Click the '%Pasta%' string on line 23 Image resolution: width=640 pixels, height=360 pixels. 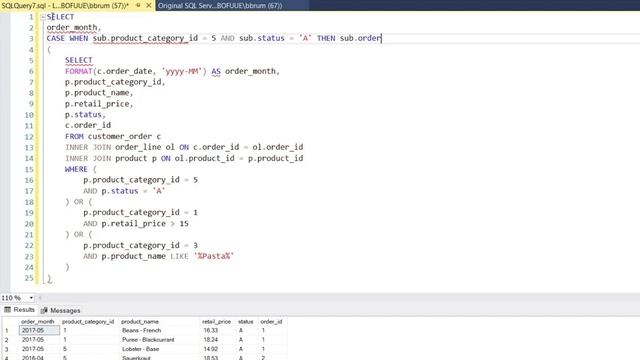[213, 256]
